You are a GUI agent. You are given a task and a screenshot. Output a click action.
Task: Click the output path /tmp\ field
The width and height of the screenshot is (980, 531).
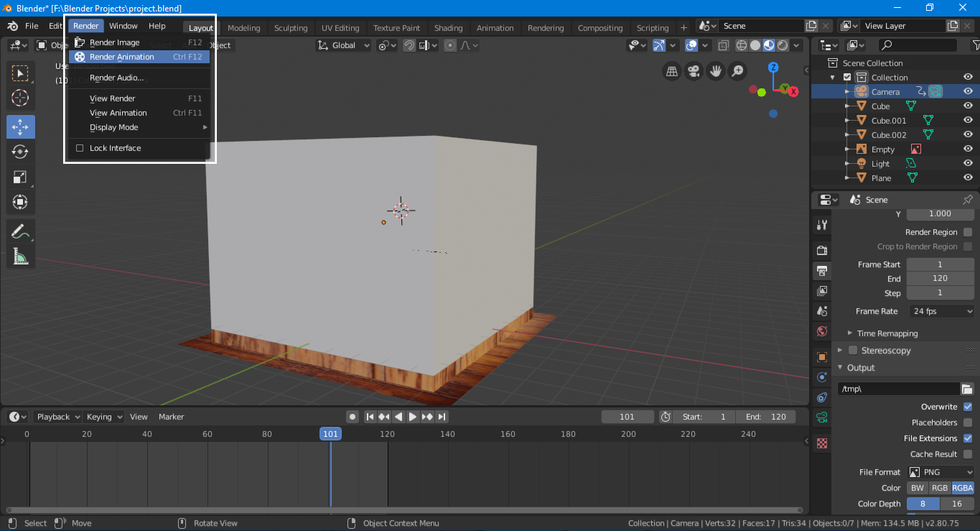(x=897, y=389)
